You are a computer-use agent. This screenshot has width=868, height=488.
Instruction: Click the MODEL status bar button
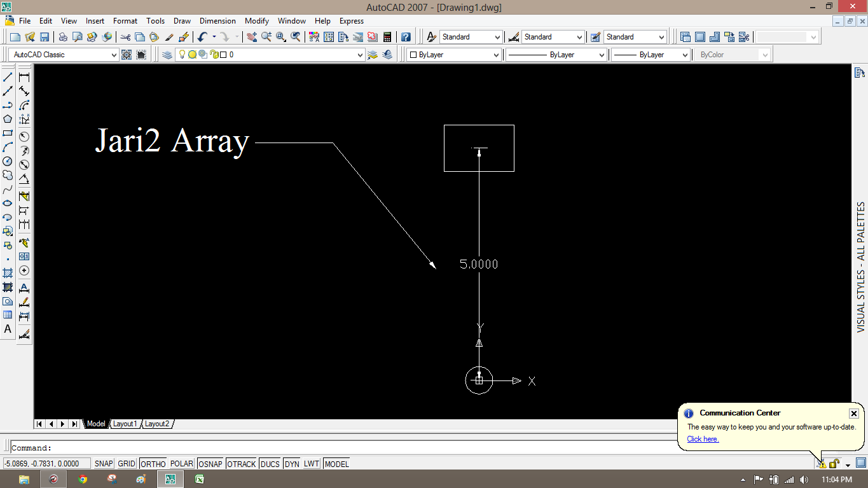[x=336, y=464]
